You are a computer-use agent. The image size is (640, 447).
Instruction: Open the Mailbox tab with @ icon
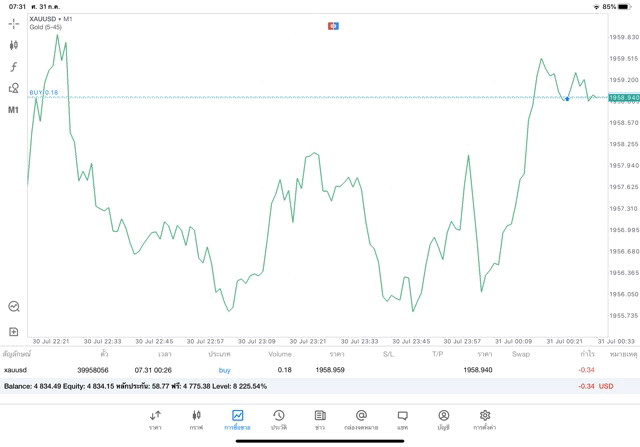coord(361,419)
